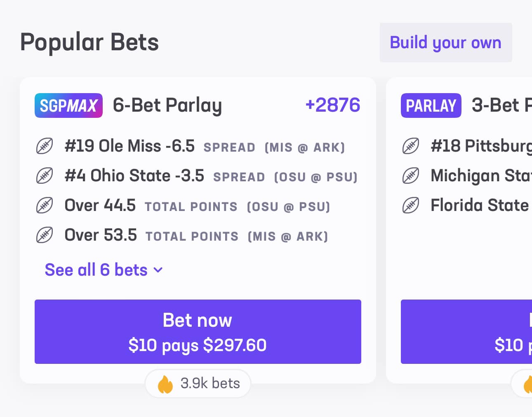Click football icon beside Michigan State
The height and width of the screenshot is (417, 532).
(x=411, y=176)
